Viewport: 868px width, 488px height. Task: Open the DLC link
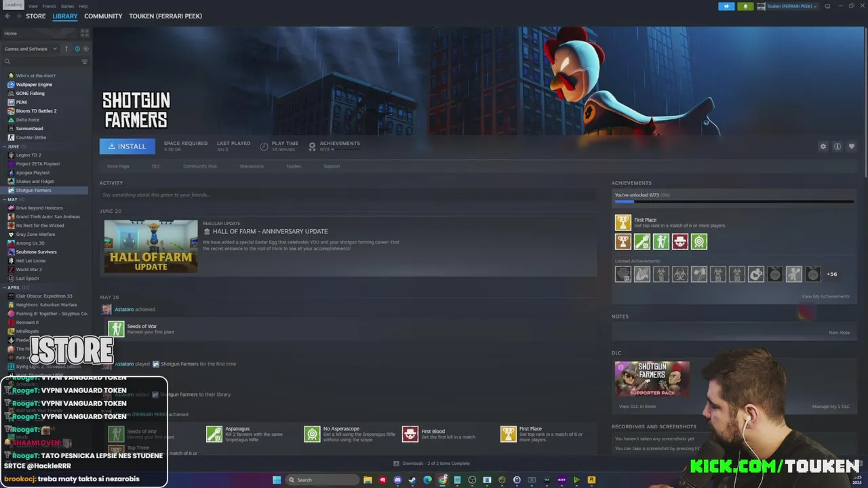pyautogui.click(x=156, y=166)
